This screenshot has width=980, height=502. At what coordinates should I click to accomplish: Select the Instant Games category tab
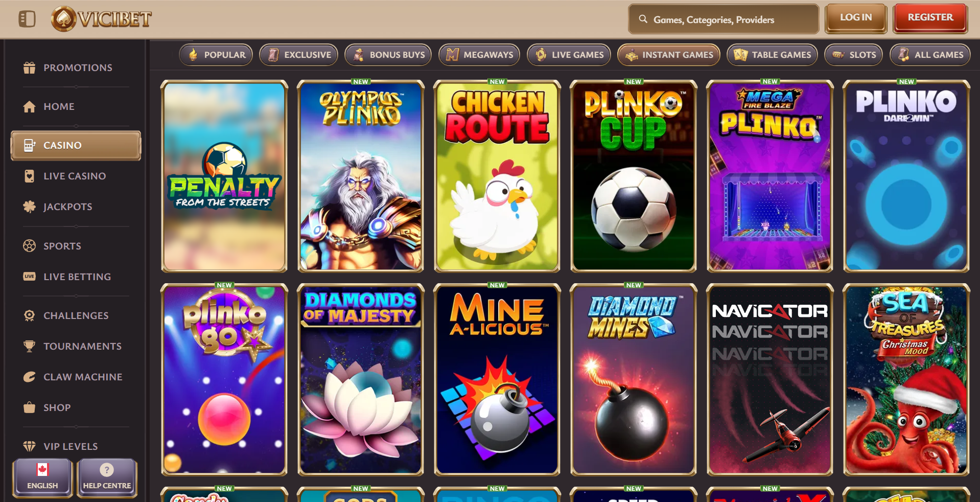(669, 55)
